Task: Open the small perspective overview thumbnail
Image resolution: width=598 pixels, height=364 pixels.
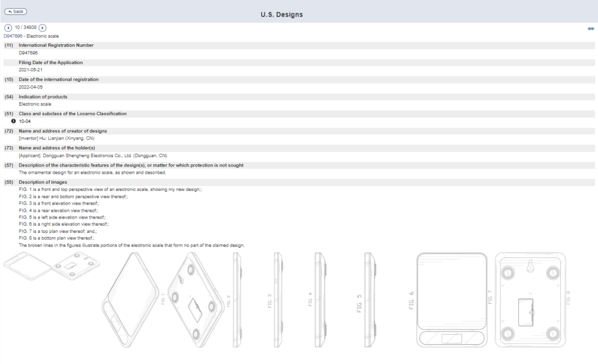Action: coord(51,266)
